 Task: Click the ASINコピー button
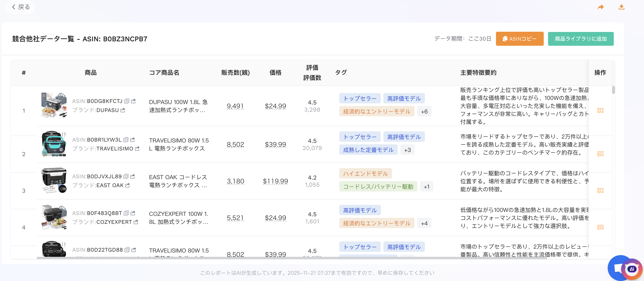pos(520,39)
